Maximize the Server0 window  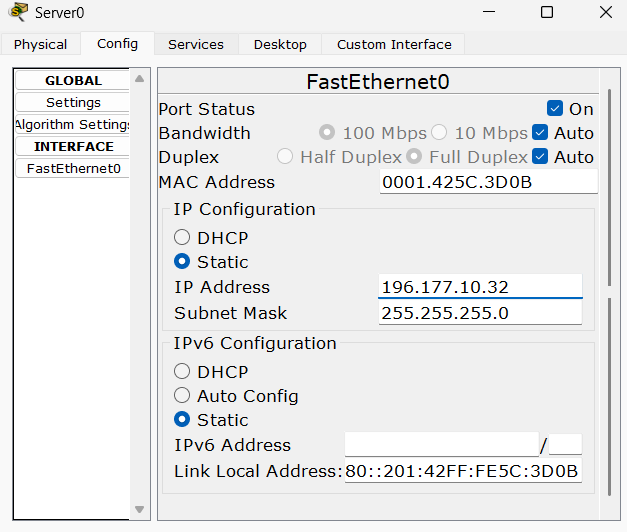[547, 13]
